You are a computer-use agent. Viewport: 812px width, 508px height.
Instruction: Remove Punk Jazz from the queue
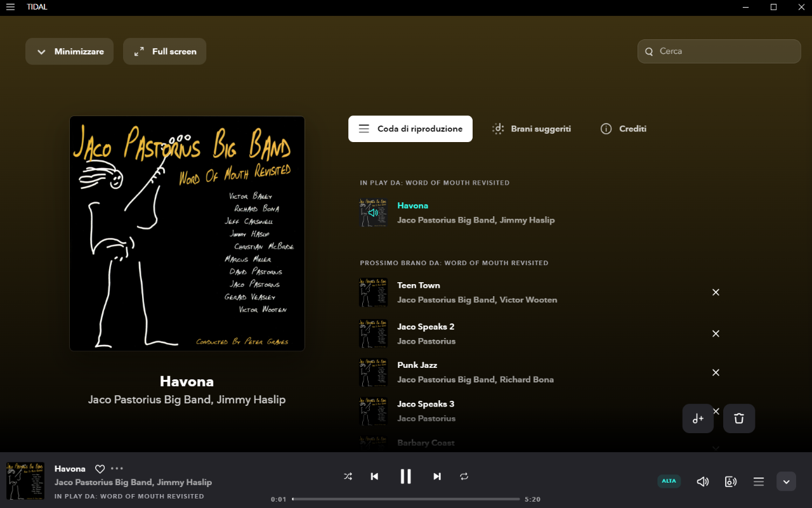tap(716, 372)
